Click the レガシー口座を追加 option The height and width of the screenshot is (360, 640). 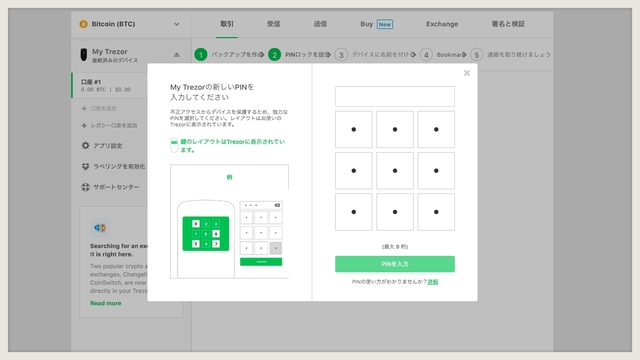coord(109,126)
